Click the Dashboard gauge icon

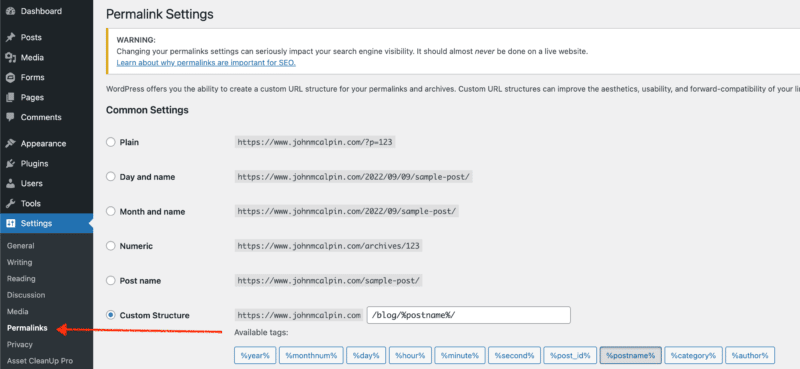pos(10,11)
